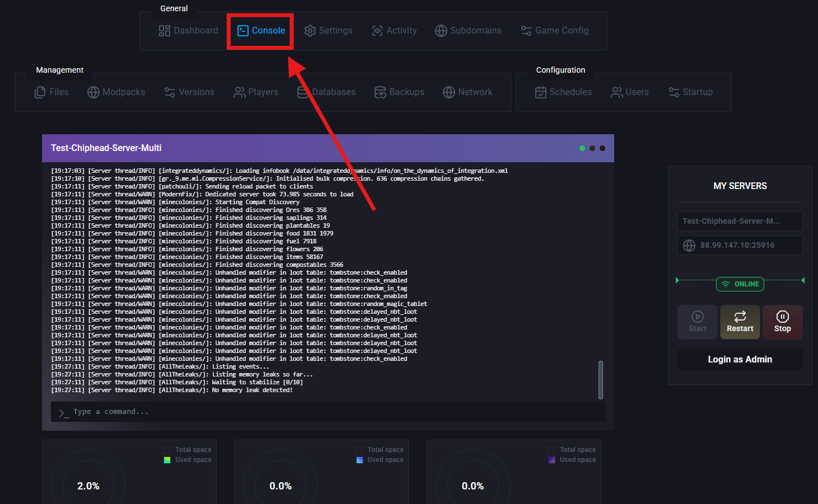Open the Dashboard page icon
Image resolution: width=818 pixels, height=504 pixels.
[x=164, y=31]
